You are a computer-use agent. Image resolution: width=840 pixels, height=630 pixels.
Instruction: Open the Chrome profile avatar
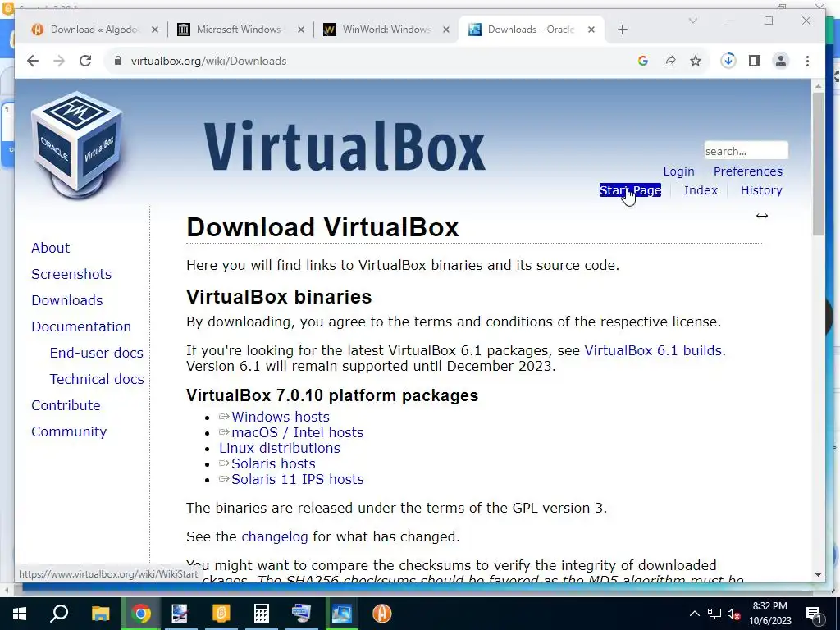point(781,61)
